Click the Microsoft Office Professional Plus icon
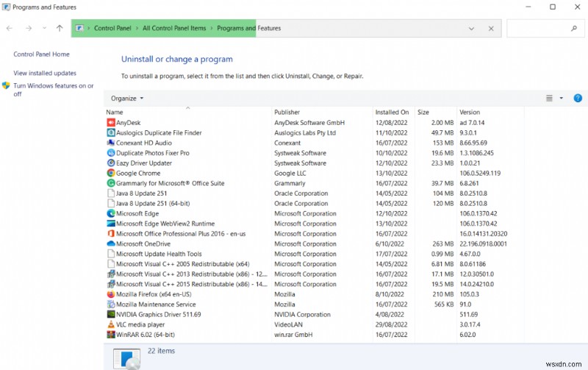 pos(111,234)
